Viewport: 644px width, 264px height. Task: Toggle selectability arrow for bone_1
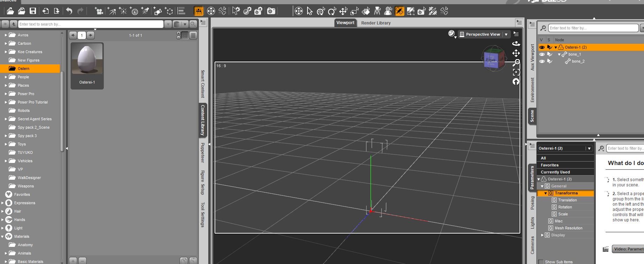pyautogui.click(x=550, y=54)
